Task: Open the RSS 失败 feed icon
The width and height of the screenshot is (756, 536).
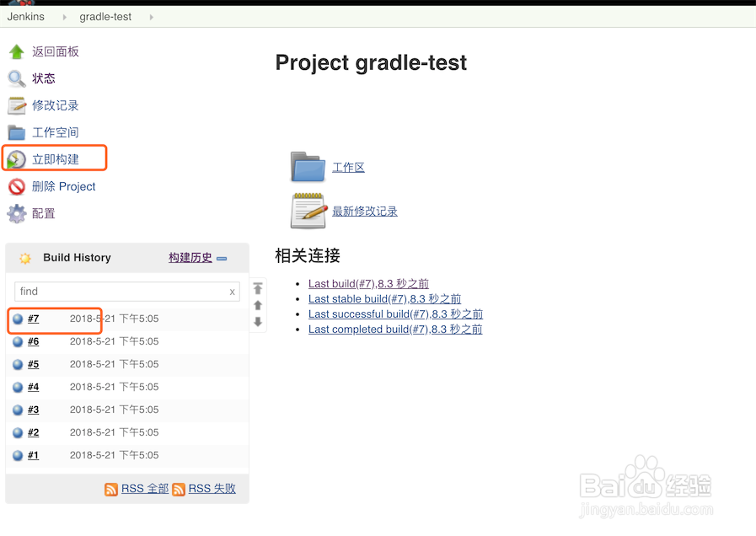Action: coord(179,489)
